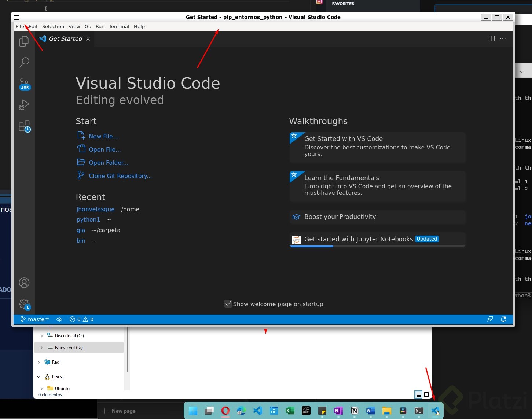Open the Edit menu
The height and width of the screenshot is (419, 532).
point(33,26)
